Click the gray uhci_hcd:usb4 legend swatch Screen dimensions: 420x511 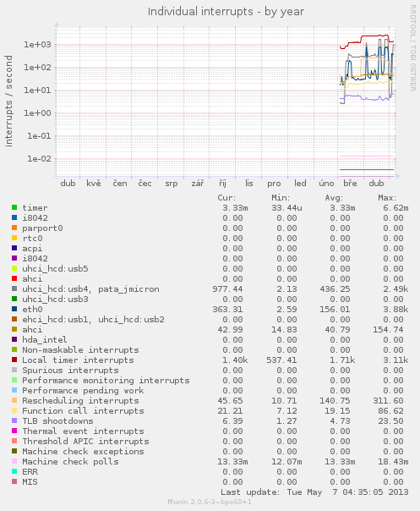pos(14,288)
